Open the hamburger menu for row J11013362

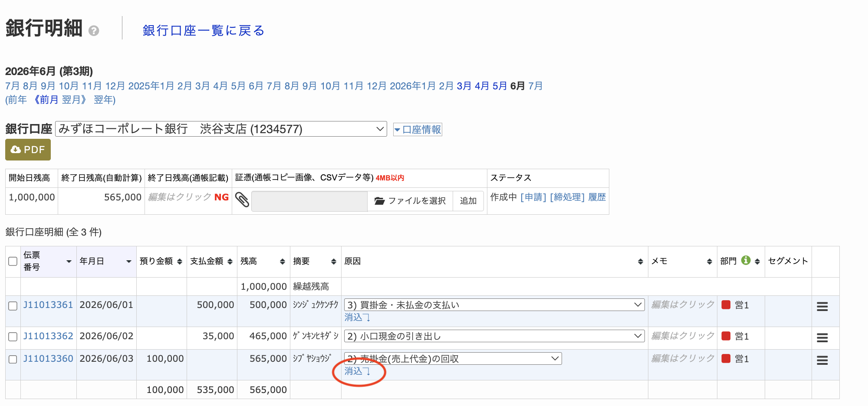[822, 337]
